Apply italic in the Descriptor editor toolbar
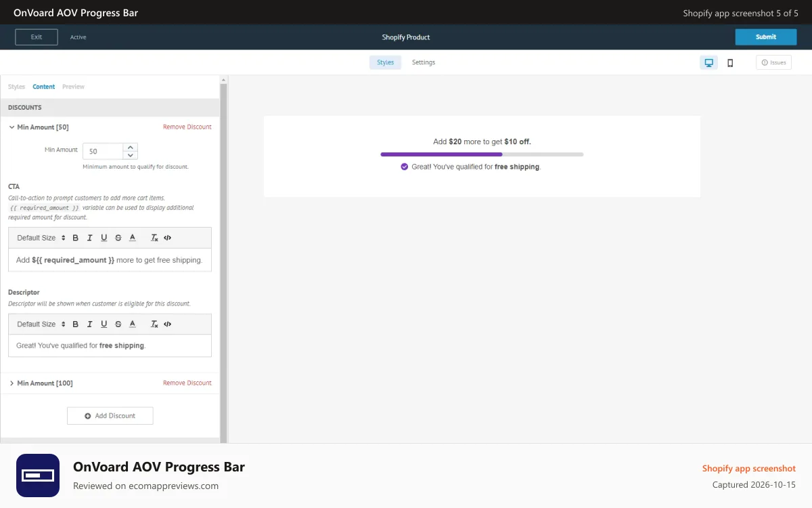 click(x=90, y=324)
